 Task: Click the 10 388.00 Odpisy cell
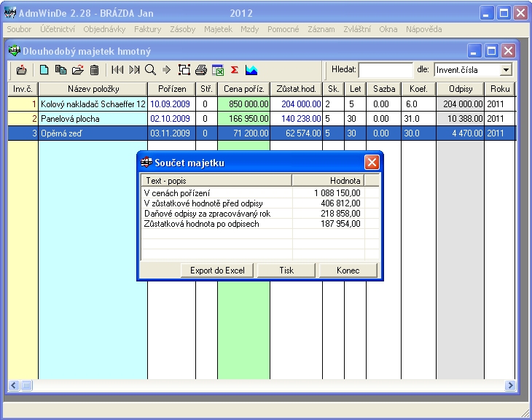(x=460, y=119)
